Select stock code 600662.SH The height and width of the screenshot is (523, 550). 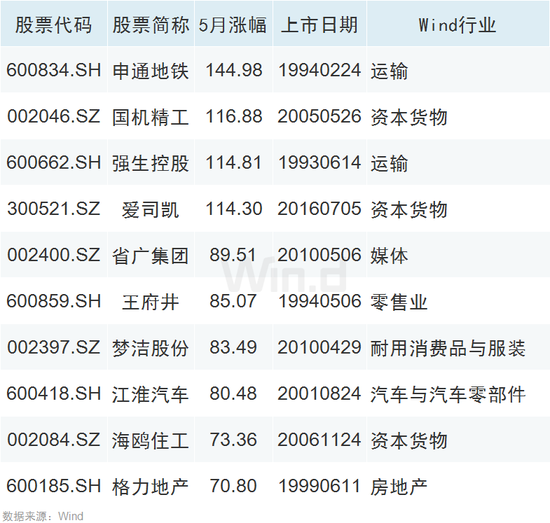click(54, 162)
